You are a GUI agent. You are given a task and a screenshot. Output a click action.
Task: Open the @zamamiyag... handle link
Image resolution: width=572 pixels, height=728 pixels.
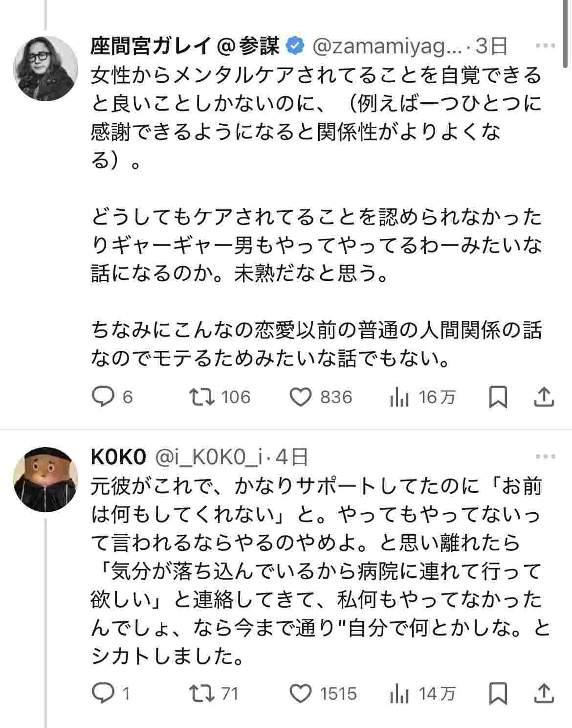pos(386,46)
